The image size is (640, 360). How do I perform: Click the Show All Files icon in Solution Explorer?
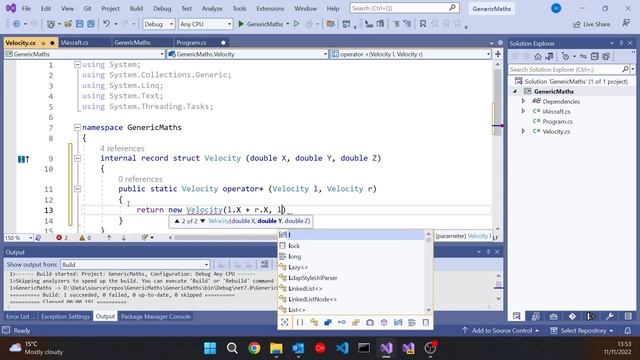point(606,56)
